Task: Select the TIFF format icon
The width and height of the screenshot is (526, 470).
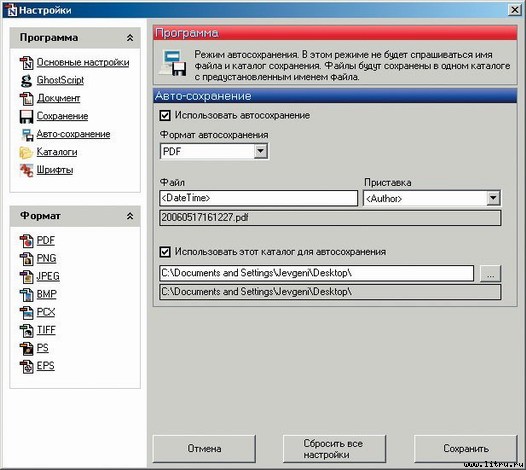Action: pyautogui.click(x=26, y=330)
